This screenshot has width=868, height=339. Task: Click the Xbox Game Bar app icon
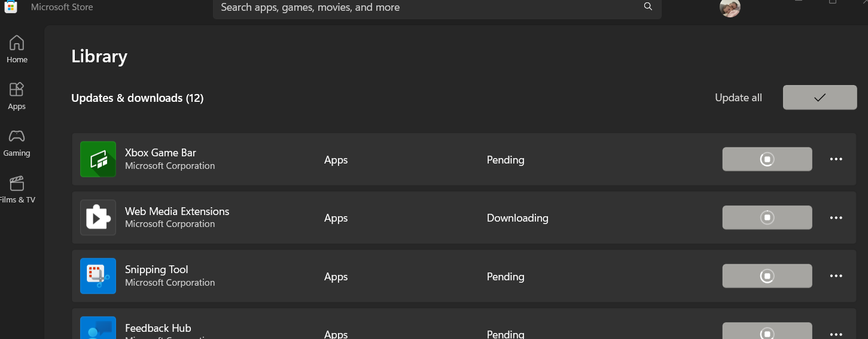98,159
